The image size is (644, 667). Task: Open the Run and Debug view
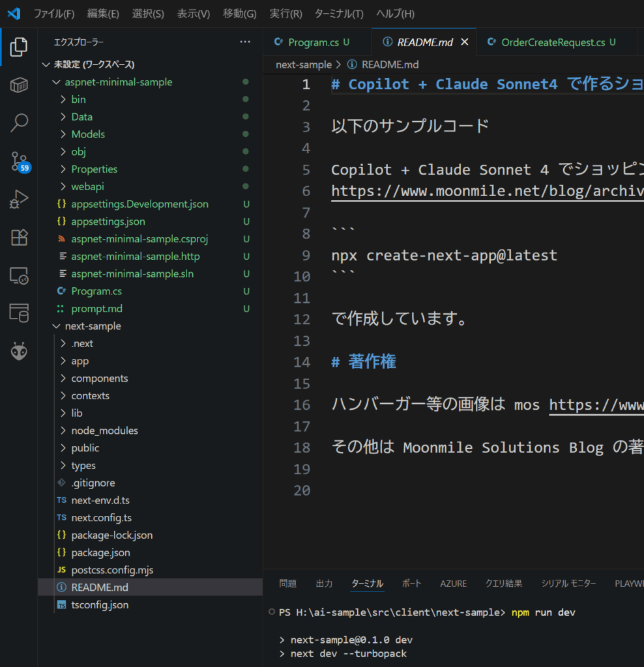(19, 199)
